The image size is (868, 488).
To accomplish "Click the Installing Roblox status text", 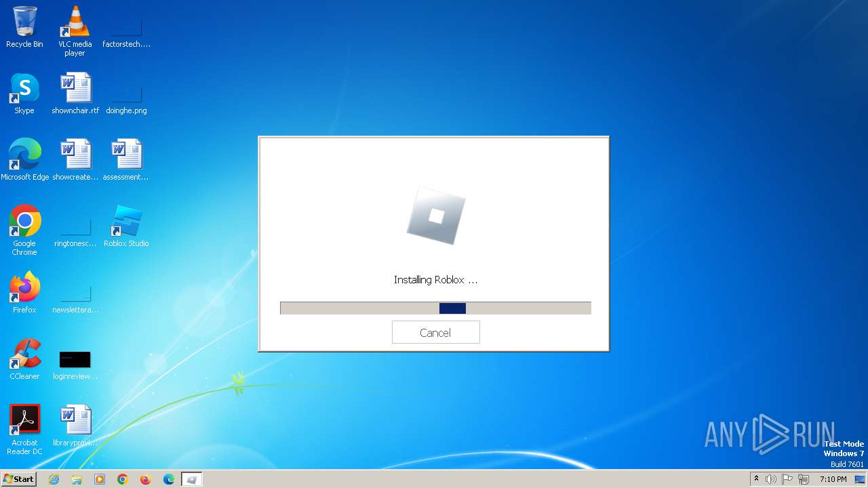I will (x=435, y=280).
